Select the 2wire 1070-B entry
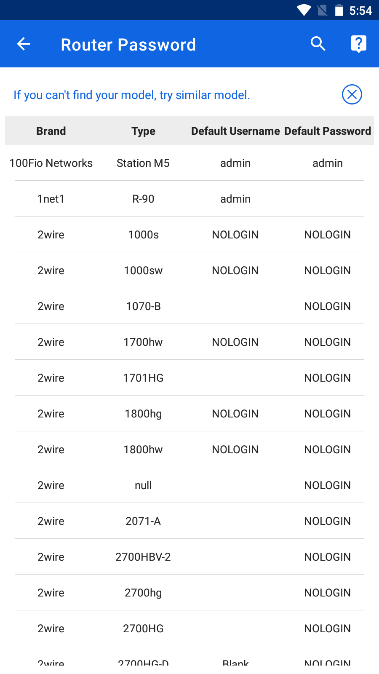The width and height of the screenshot is (379, 674). [x=190, y=306]
